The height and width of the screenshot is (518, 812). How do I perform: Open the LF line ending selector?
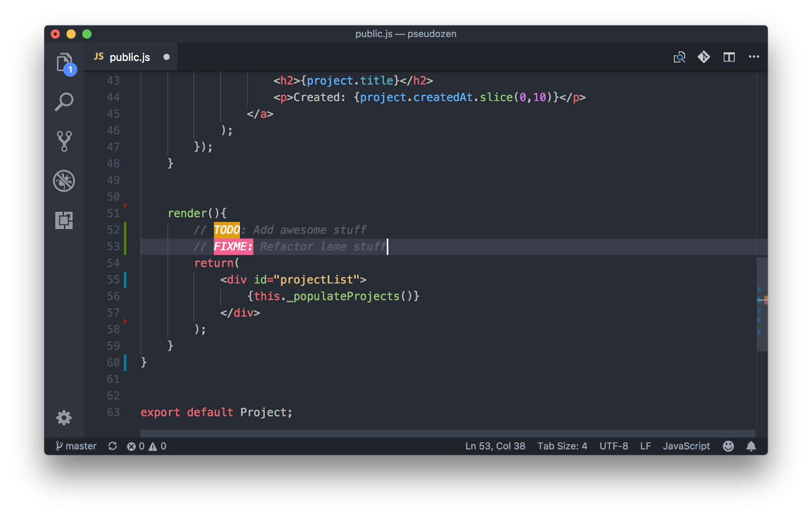[x=645, y=446]
